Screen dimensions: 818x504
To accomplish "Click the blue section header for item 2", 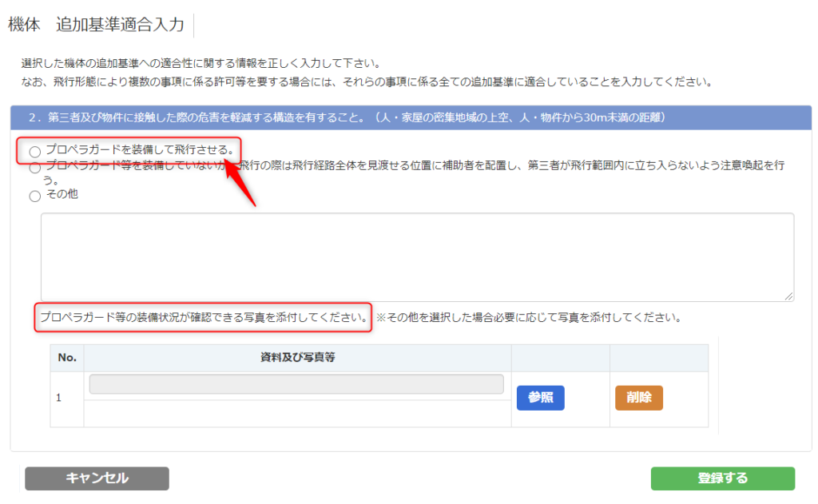I will [411, 117].
